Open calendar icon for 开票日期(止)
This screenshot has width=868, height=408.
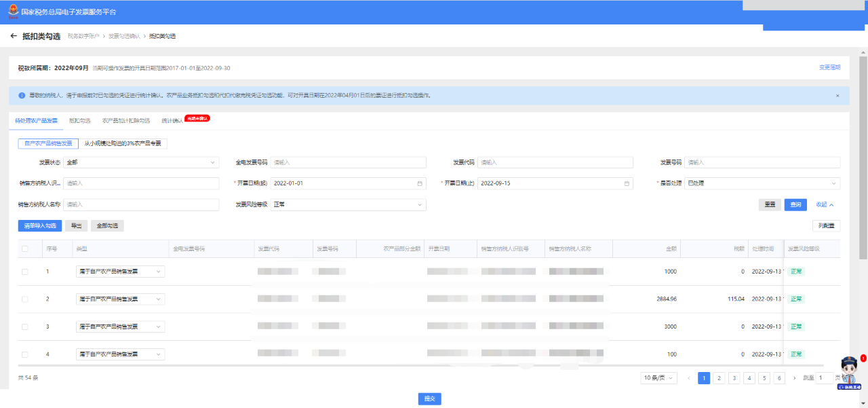pos(629,183)
